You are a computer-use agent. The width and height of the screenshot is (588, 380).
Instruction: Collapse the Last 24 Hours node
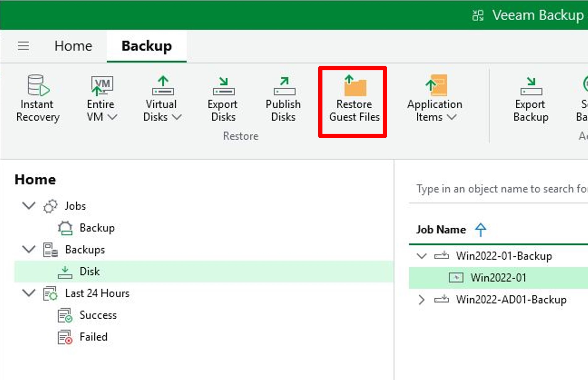coord(29,293)
